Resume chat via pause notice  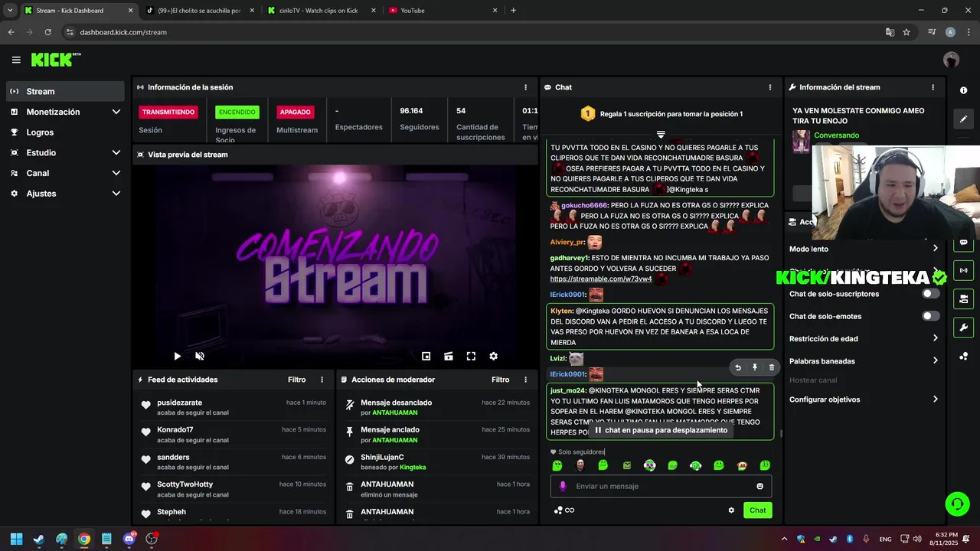(x=661, y=430)
